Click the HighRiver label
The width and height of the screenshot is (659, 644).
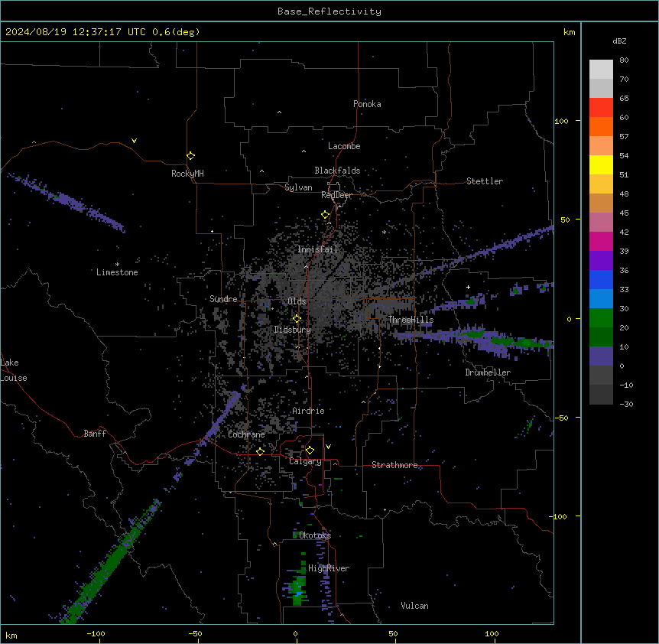coord(329,568)
